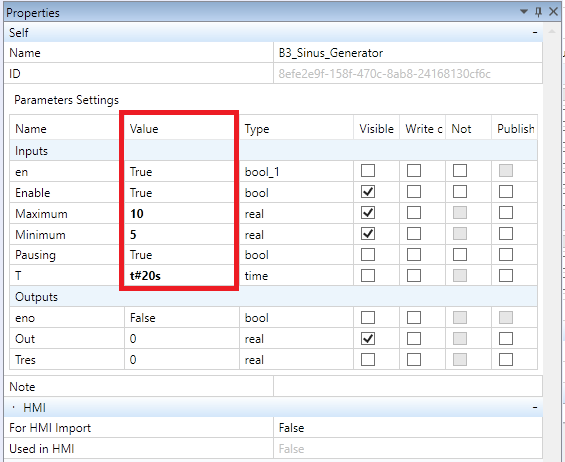The width and height of the screenshot is (565, 462).
Task: Edit the Name field B3_Sinus_Generator
Action: (x=408, y=53)
